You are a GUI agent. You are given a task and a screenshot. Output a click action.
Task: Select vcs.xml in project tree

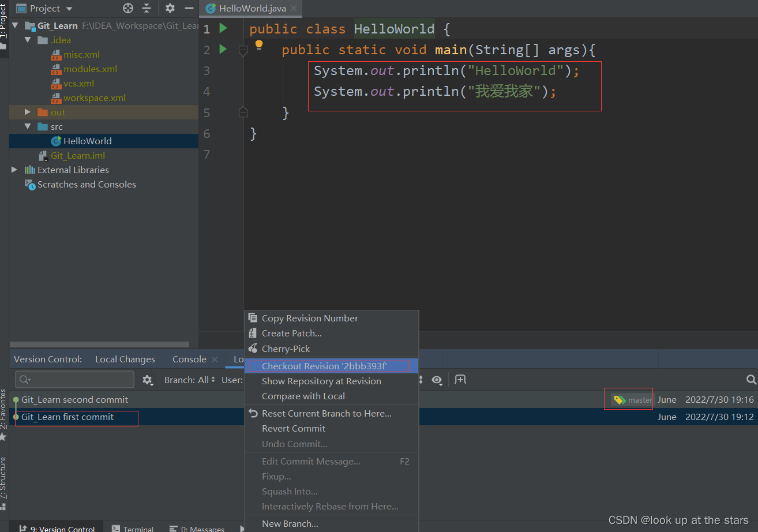coord(78,84)
